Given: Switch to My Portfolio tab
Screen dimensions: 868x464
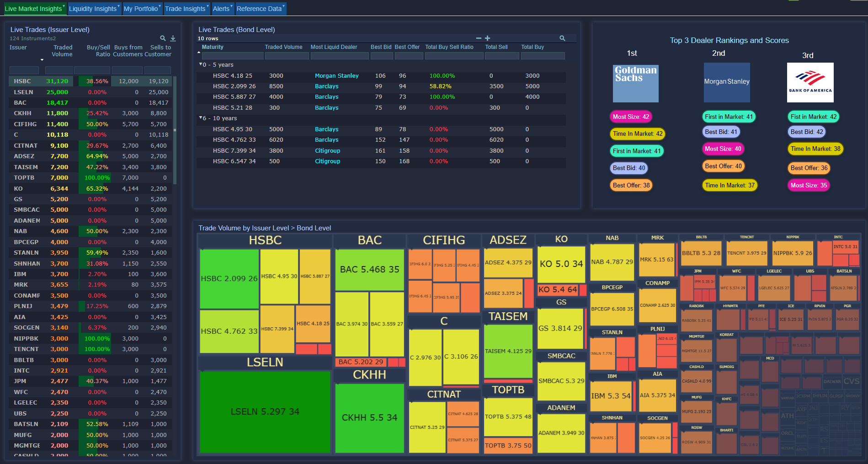Looking at the screenshot, I should tap(142, 9).
